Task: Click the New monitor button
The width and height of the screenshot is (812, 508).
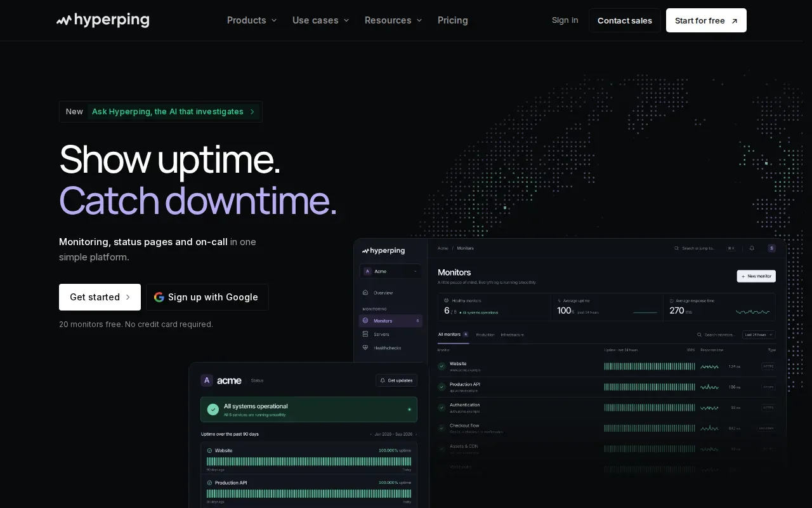Action: pos(756,276)
